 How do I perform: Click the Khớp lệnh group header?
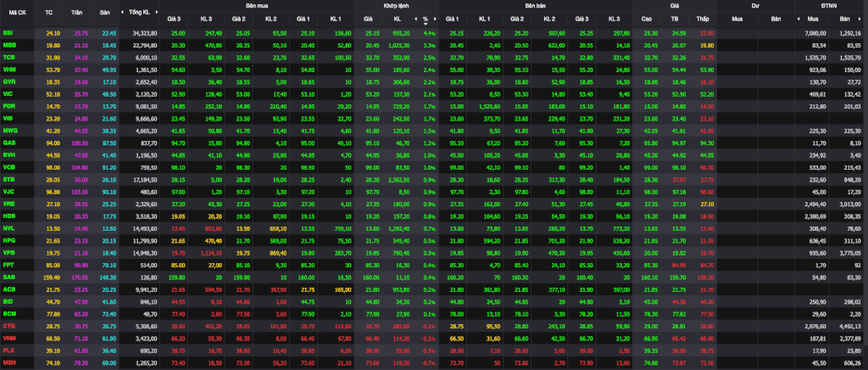[x=397, y=4]
